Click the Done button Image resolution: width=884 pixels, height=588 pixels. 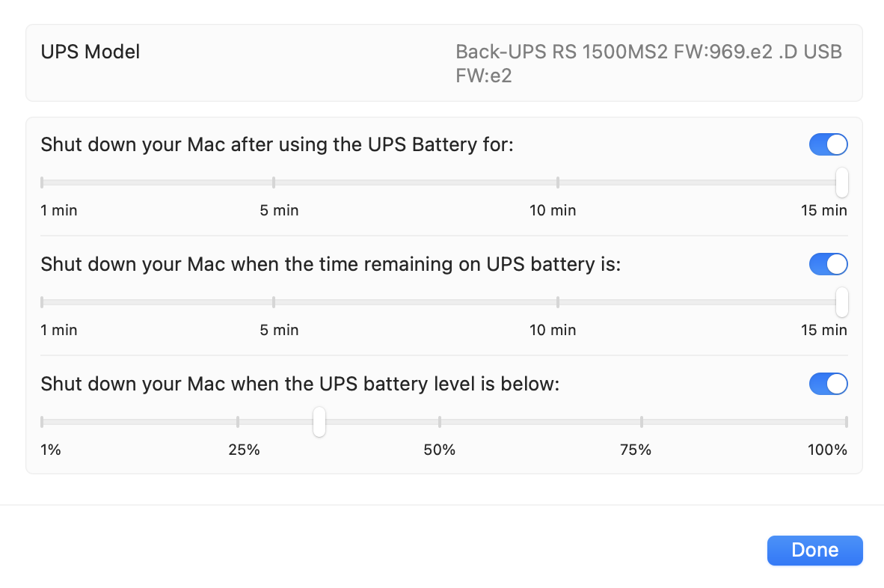point(814,551)
